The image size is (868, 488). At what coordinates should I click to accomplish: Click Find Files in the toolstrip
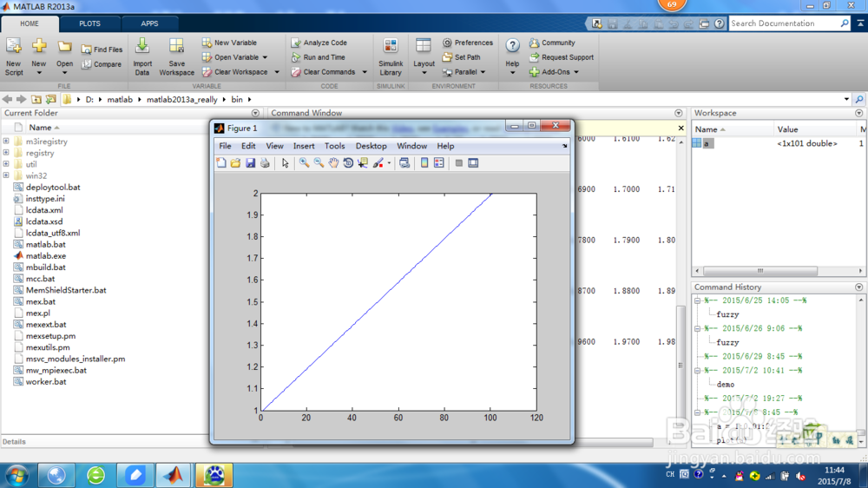pos(102,49)
